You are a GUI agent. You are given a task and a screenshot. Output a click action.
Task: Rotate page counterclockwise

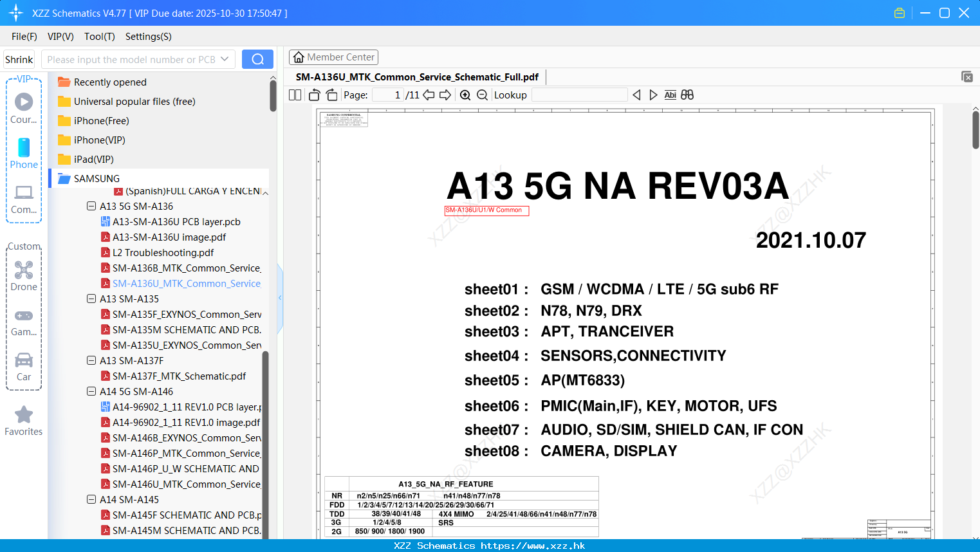coord(315,95)
